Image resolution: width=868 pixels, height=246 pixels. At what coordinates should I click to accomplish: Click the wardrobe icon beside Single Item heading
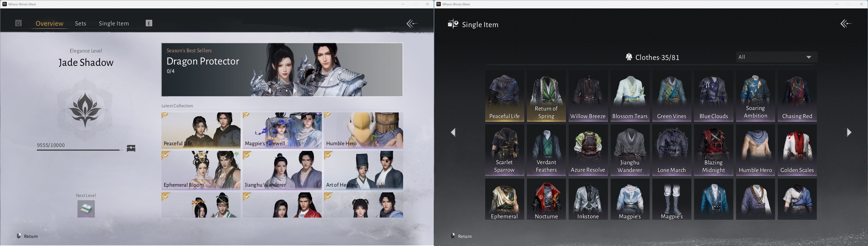point(453,24)
